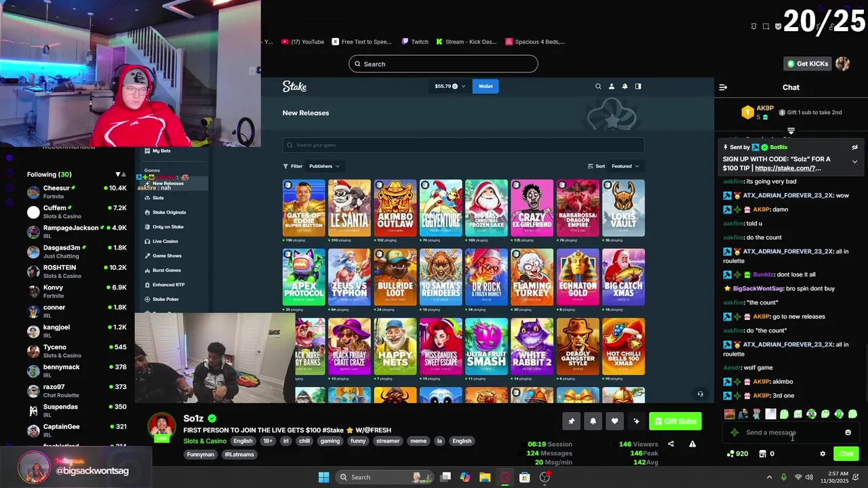The height and width of the screenshot is (488, 868).
Task: Open the support headset button
Action: pos(701,394)
